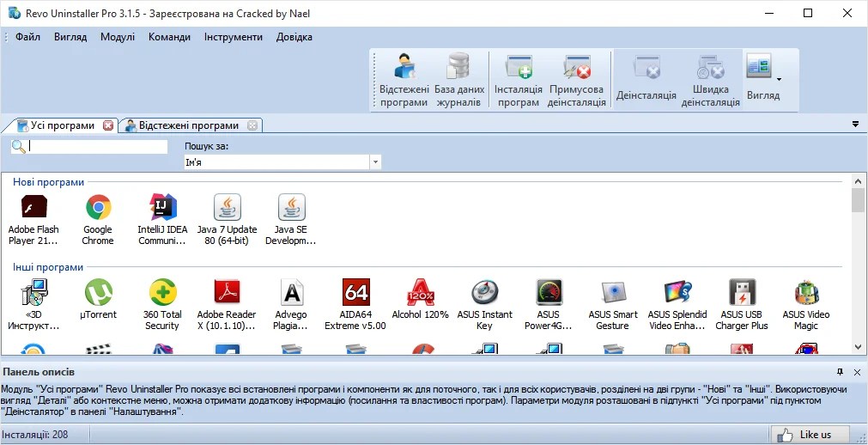Click the program list scrollbar up arrow

pos(859,180)
